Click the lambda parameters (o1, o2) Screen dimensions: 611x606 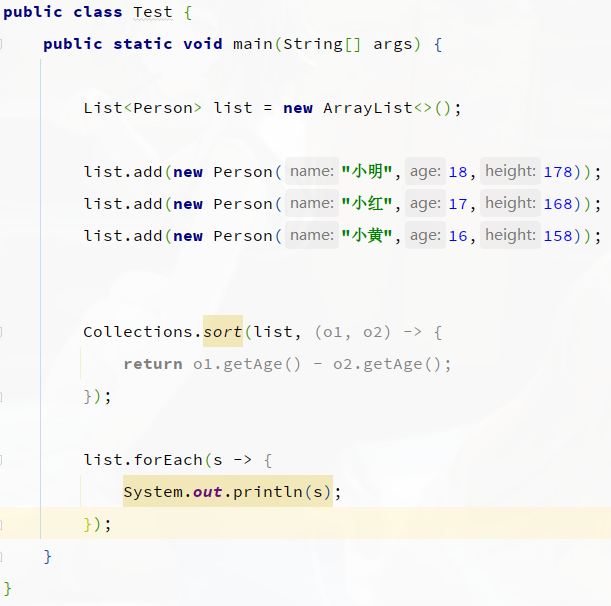352,332
